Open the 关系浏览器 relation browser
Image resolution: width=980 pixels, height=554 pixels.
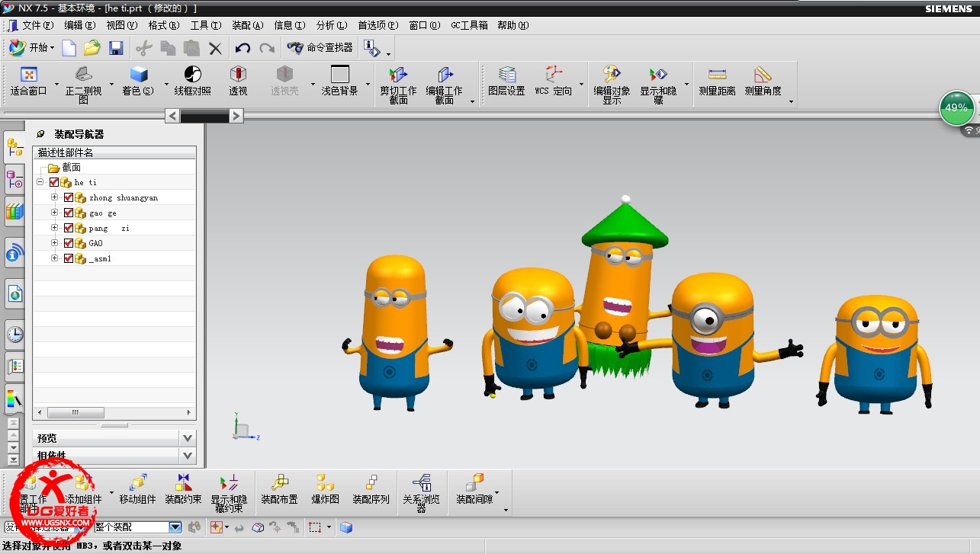pos(421,492)
